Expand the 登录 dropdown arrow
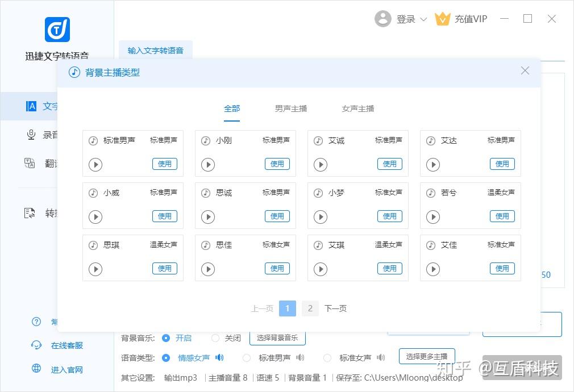 [423, 19]
